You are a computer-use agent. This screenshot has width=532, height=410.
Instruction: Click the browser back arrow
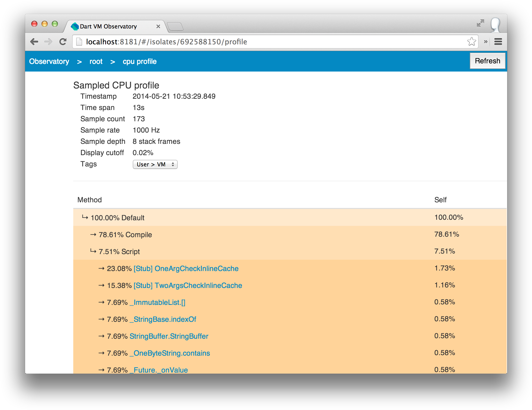coord(34,42)
